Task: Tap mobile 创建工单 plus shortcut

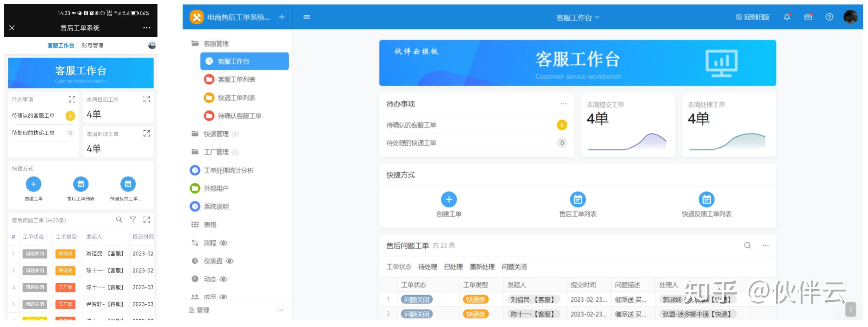Action: point(34,184)
